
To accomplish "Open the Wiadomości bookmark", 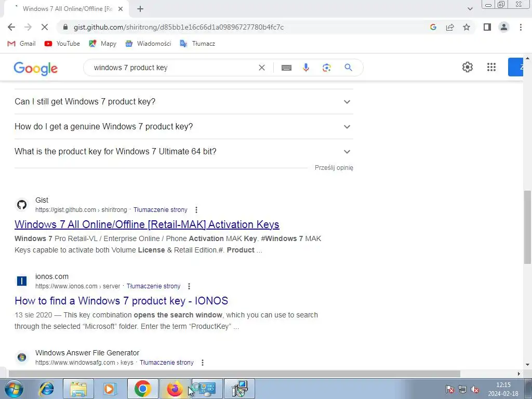I will pos(148,44).
